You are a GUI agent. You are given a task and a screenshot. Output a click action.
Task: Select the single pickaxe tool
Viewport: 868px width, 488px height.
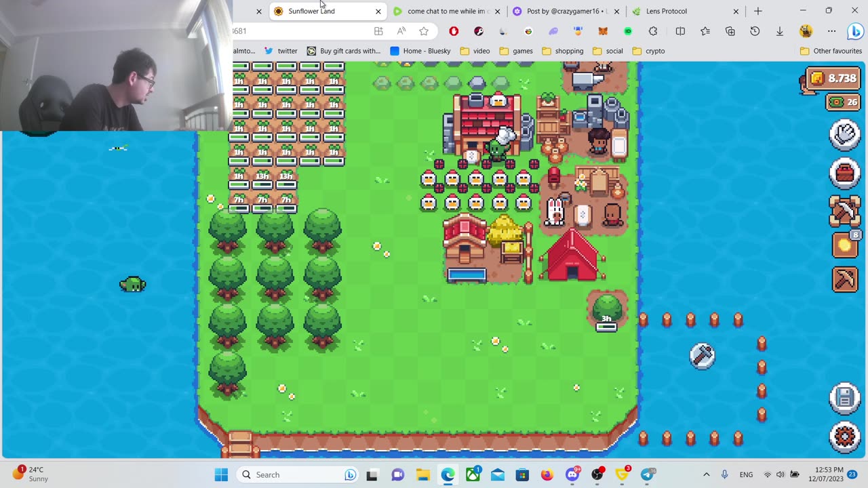pos(845,279)
